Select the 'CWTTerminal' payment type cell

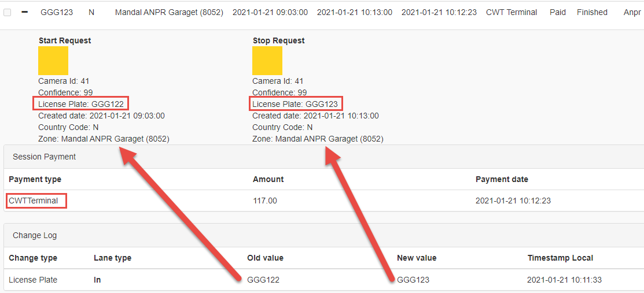coord(33,201)
